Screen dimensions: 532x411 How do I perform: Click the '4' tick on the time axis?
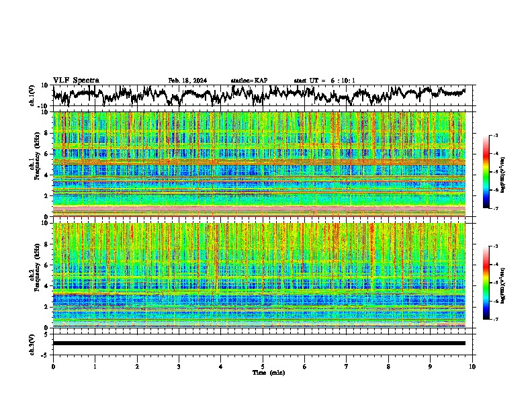pyautogui.click(x=220, y=367)
